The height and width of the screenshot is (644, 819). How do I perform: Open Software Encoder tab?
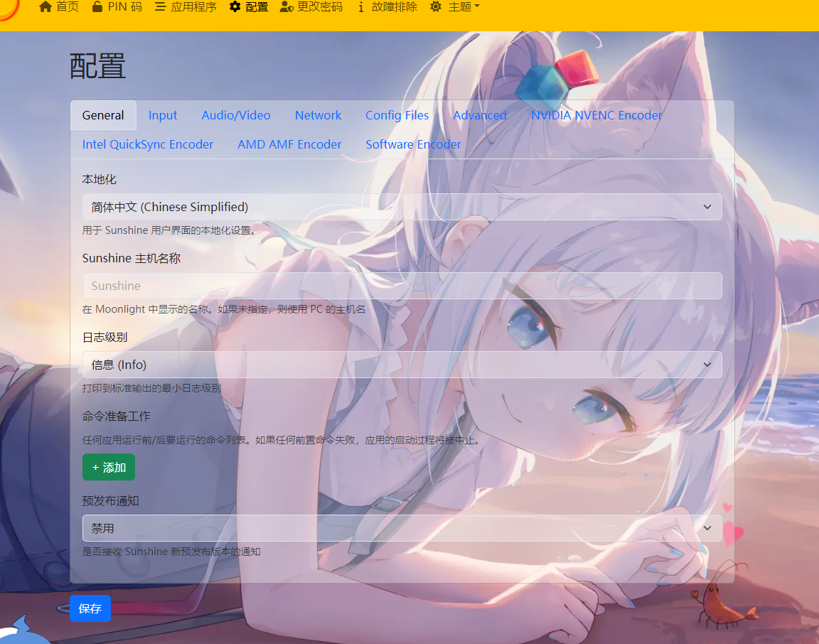(413, 144)
